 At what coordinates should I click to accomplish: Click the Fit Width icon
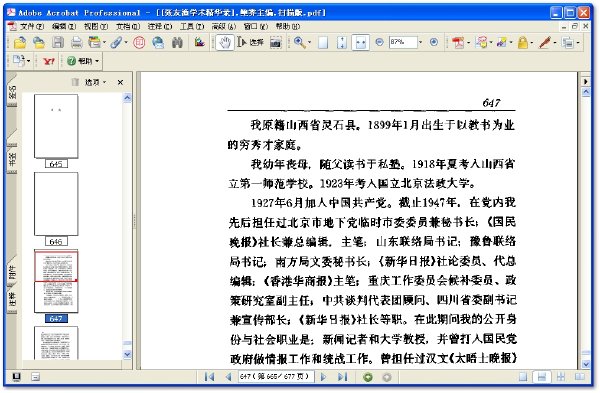pyautogui.click(x=360, y=42)
